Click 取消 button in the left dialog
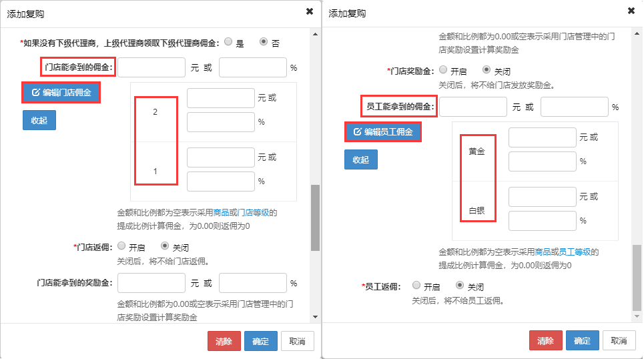This screenshot has height=359, width=644. (298, 341)
